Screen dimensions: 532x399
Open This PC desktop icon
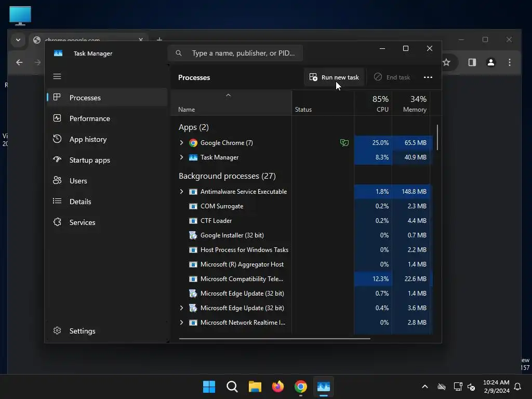(x=20, y=16)
